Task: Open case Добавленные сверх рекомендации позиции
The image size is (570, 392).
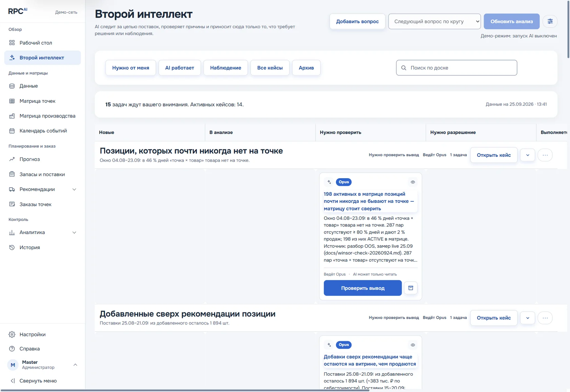Action: pos(494,318)
